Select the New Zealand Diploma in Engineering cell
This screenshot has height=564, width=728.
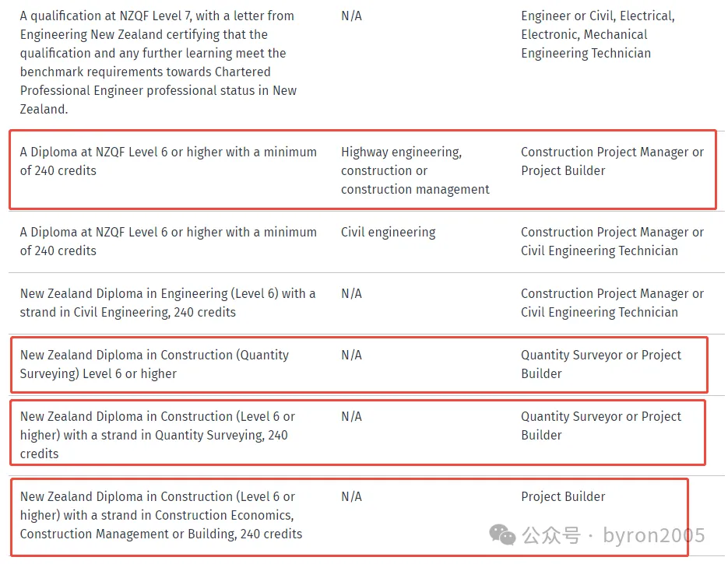[167, 303]
